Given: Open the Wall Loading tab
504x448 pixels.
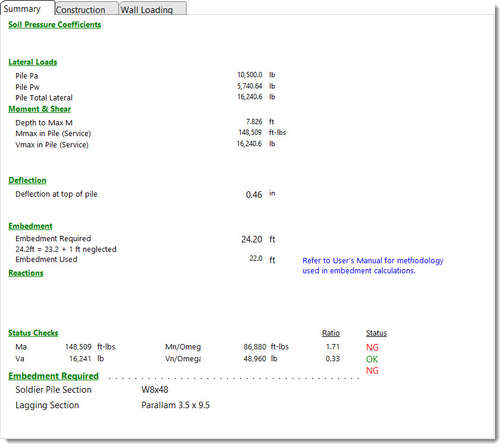Looking at the screenshot, I should tap(147, 10).
